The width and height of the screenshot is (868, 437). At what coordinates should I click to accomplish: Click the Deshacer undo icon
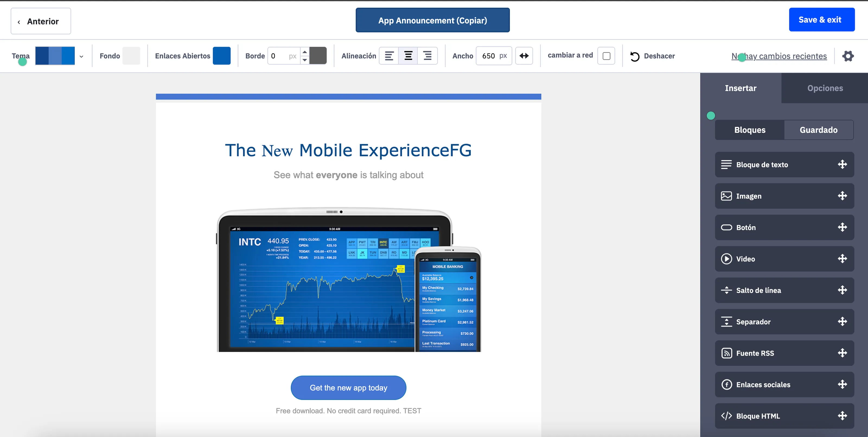[635, 56]
